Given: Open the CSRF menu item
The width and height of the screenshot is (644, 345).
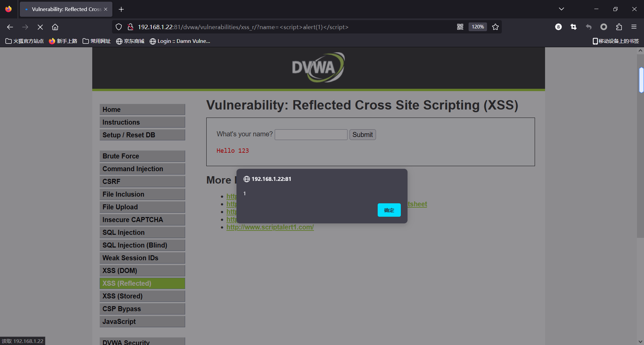Looking at the screenshot, I should (x=142, y=182).
